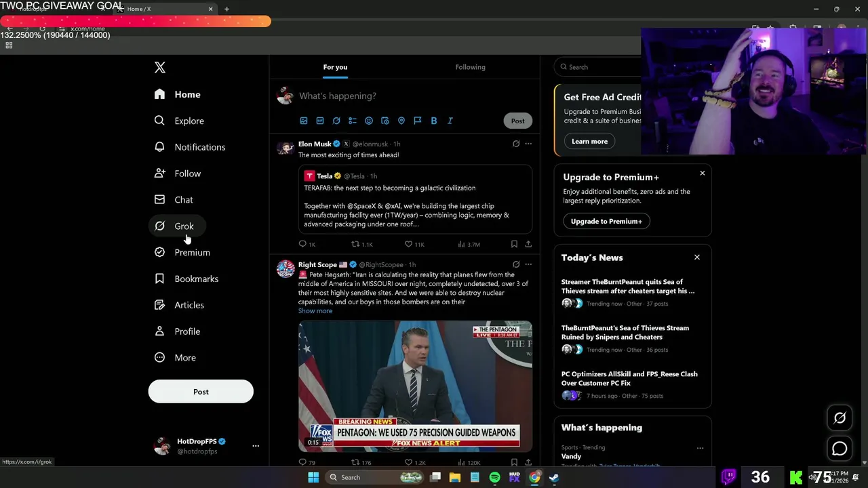
Task: Open Notifications from the sidebar
Action: pyautogui.click(x=190, y=147)
